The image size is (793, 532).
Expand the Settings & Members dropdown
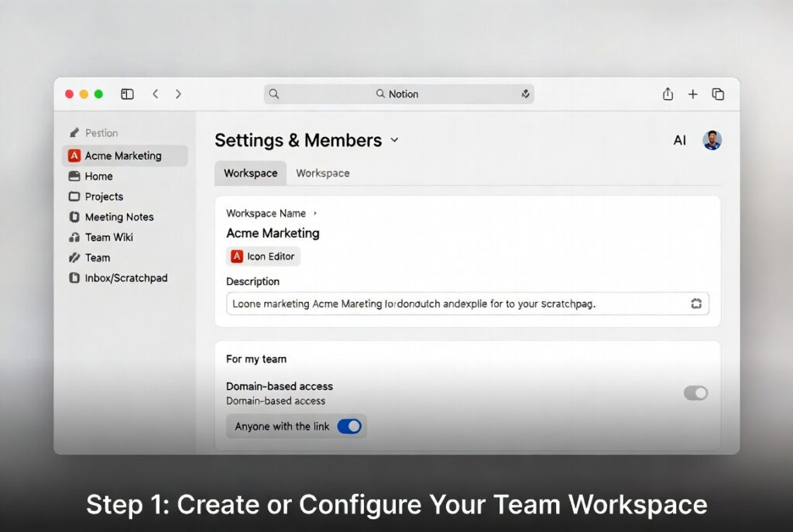[395, 141]
